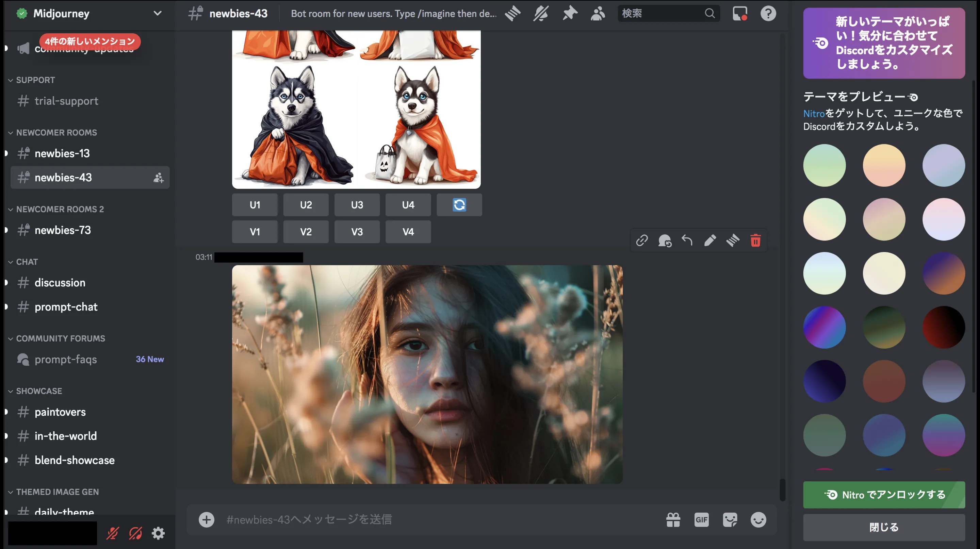Viewport: 980px width, 549px height.
Task: Toggle notification settings bell icon
Action: (x=541, y=14)
